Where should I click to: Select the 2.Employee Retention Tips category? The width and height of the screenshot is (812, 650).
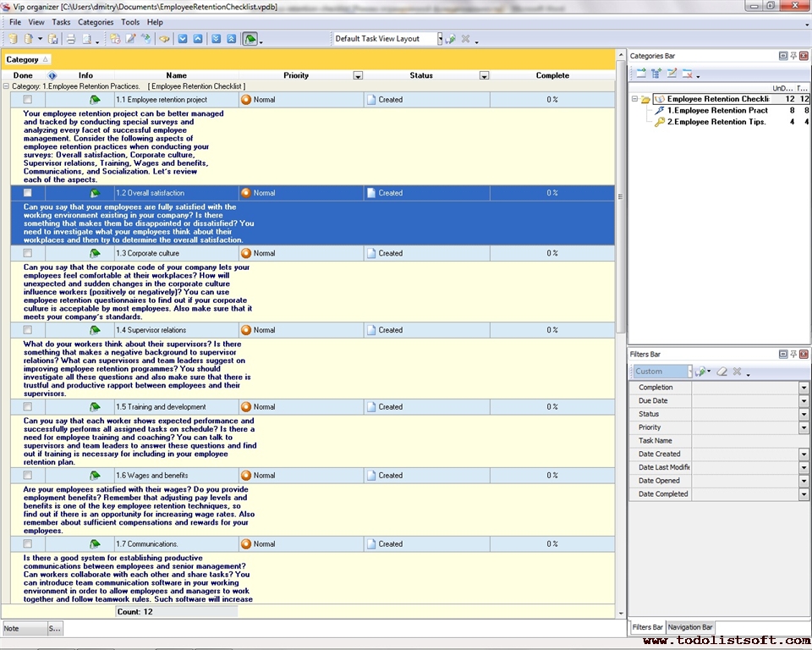pos(716,122)
